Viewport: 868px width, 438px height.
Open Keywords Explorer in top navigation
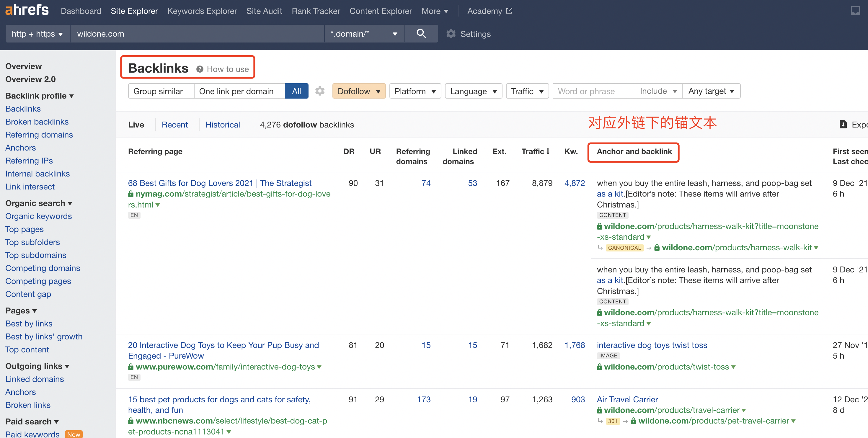coord(202,11)
